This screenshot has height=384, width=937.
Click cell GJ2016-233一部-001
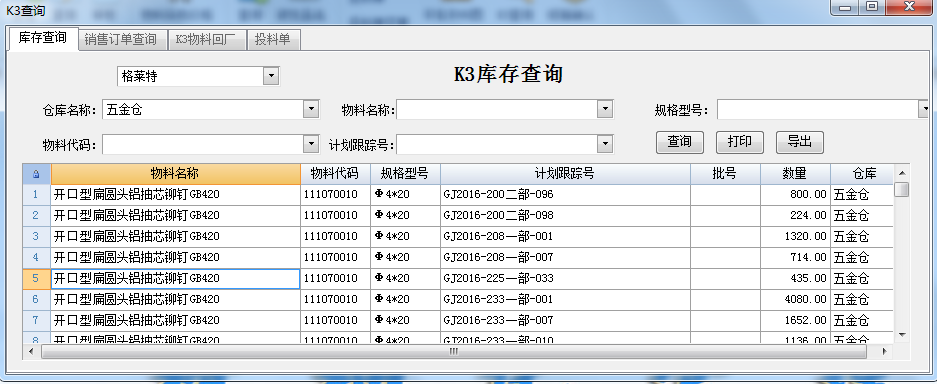[x=565, y=299]
